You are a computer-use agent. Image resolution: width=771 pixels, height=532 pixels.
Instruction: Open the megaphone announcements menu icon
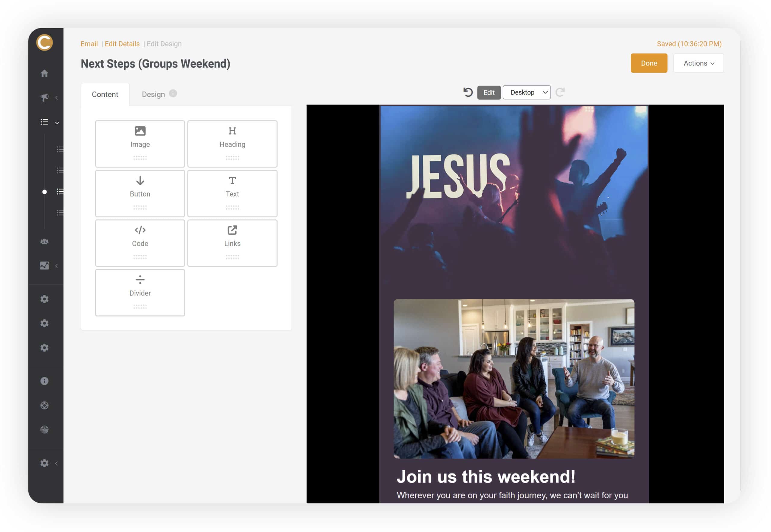[x=44, y=98]
